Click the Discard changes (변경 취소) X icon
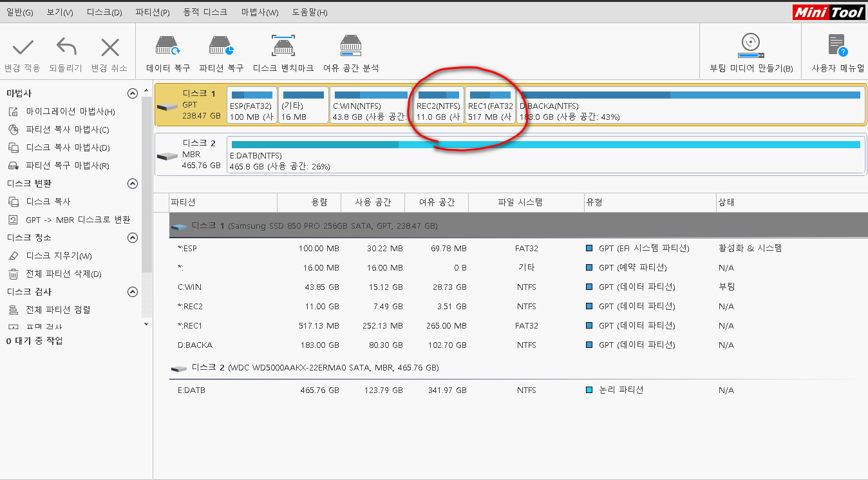Screen dimensions: 868x480 pyautogui.click(x=110, y=47)
